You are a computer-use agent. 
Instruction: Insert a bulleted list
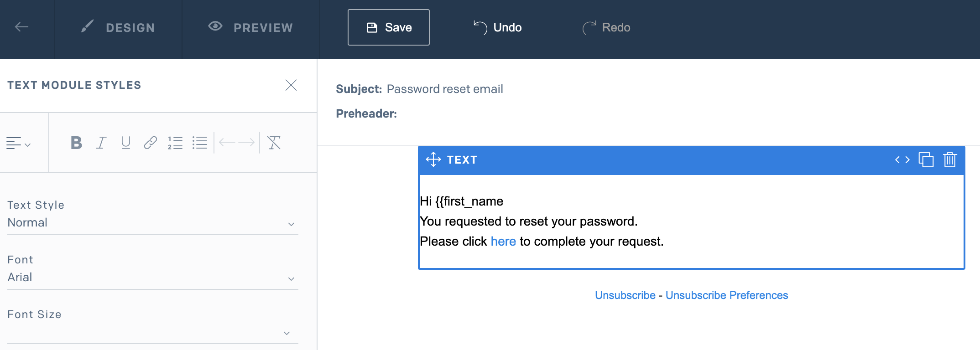200,143
